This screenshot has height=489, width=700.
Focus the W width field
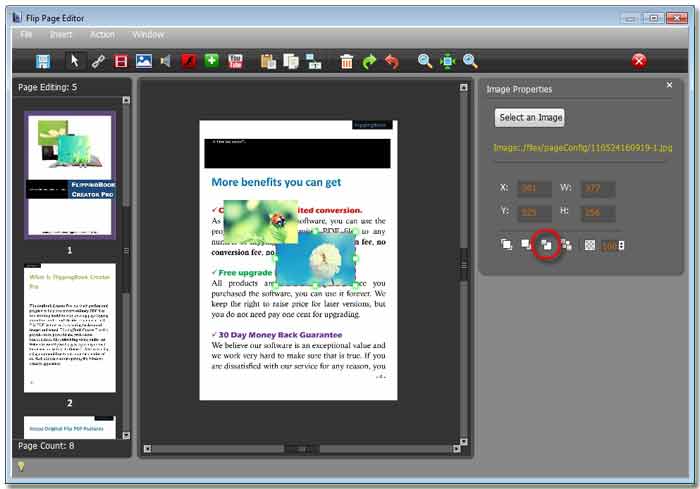(598, 188)
